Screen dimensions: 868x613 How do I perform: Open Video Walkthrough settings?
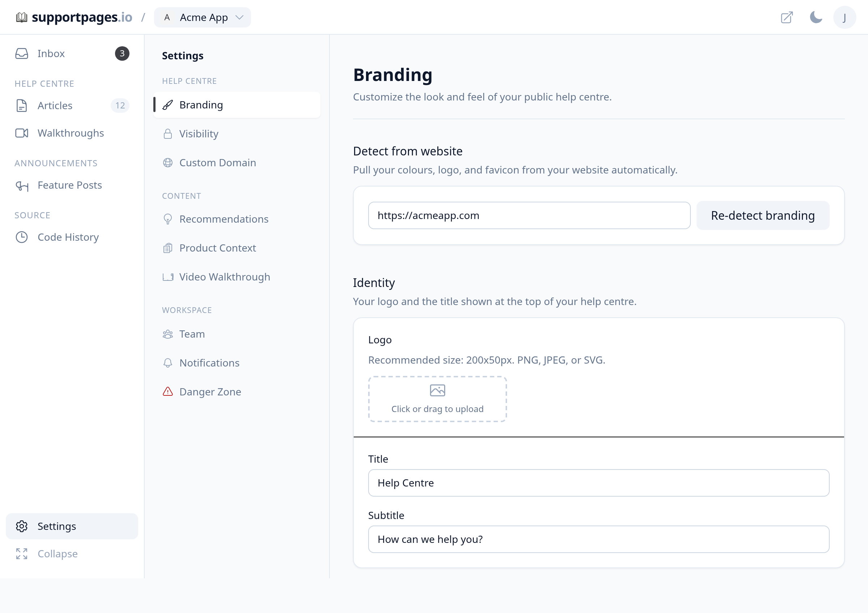[x=237, y=277]
